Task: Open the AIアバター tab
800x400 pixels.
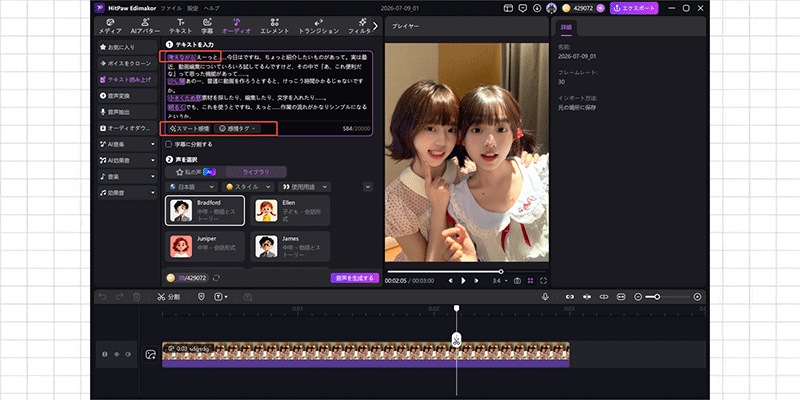Action: pos(145,26)
